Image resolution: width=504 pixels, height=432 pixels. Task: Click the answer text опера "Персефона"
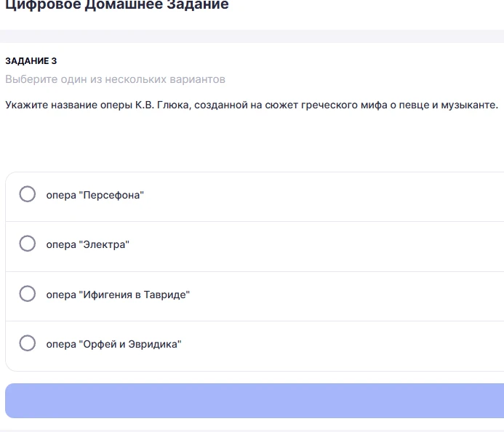tap(95, 195)
